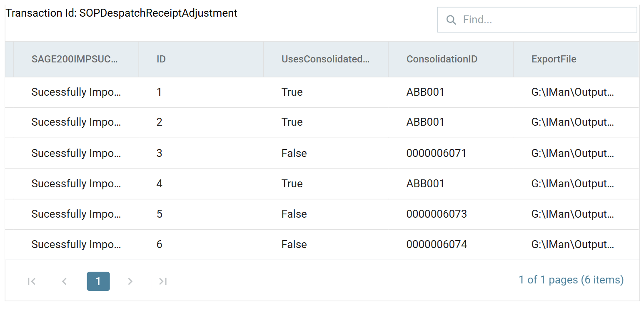Click the '1 of 1 pages (6 items)' text
This screenshot has height=318, width=644.
click(571, 280)
